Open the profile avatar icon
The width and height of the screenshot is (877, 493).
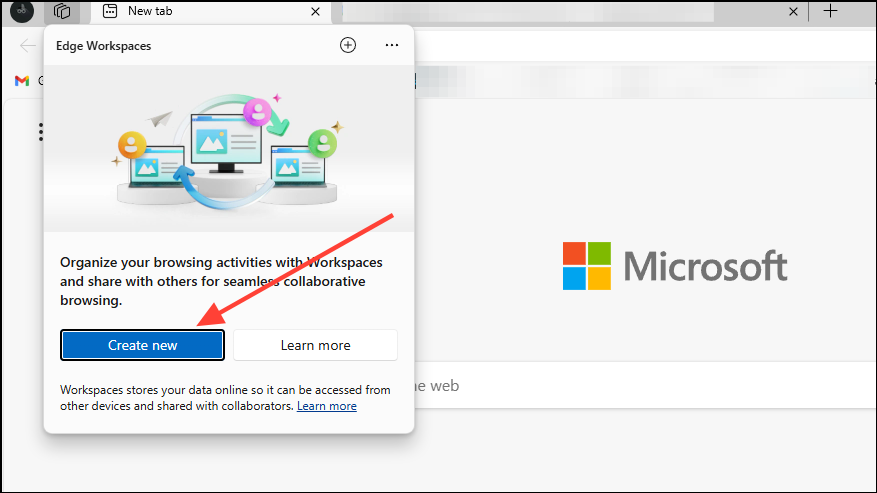click(22, 11)
